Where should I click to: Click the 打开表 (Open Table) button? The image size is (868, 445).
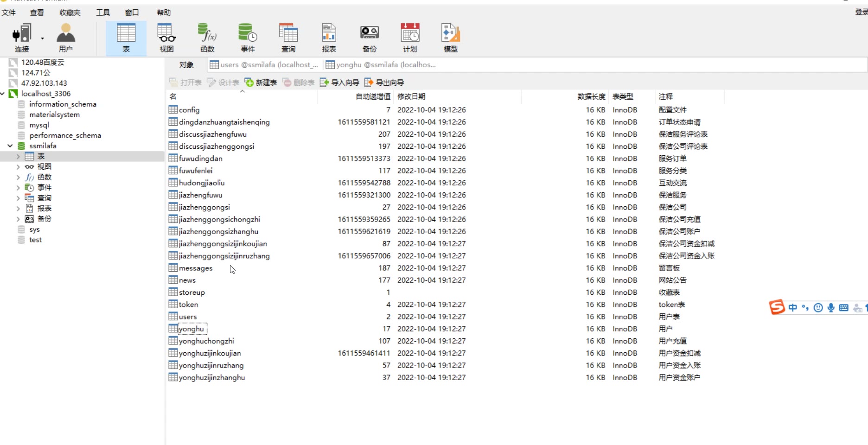[185, 83]
